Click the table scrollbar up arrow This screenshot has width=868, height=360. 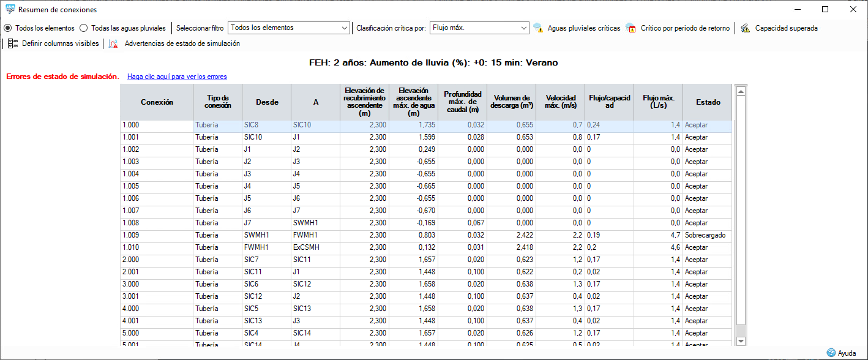tap(741, 91)
